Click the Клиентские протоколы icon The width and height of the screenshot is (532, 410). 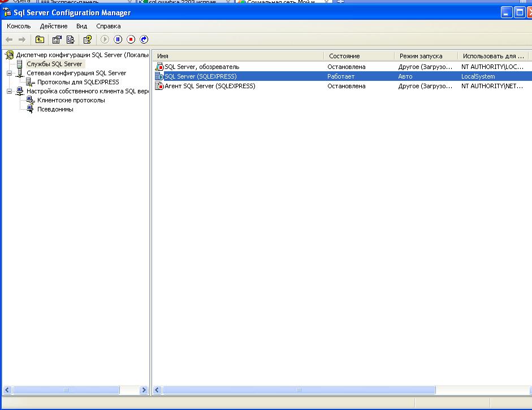click(x=31, y=100)
